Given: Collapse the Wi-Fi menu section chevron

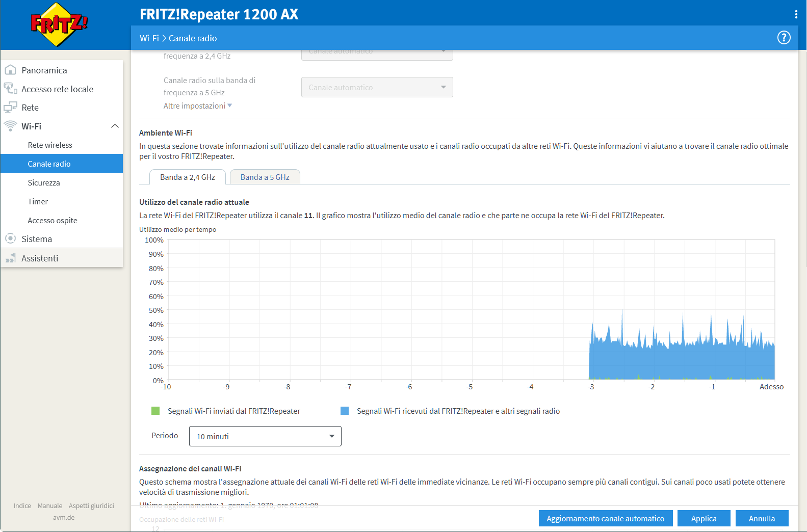Looking at the screenshot, I should 115,126.
